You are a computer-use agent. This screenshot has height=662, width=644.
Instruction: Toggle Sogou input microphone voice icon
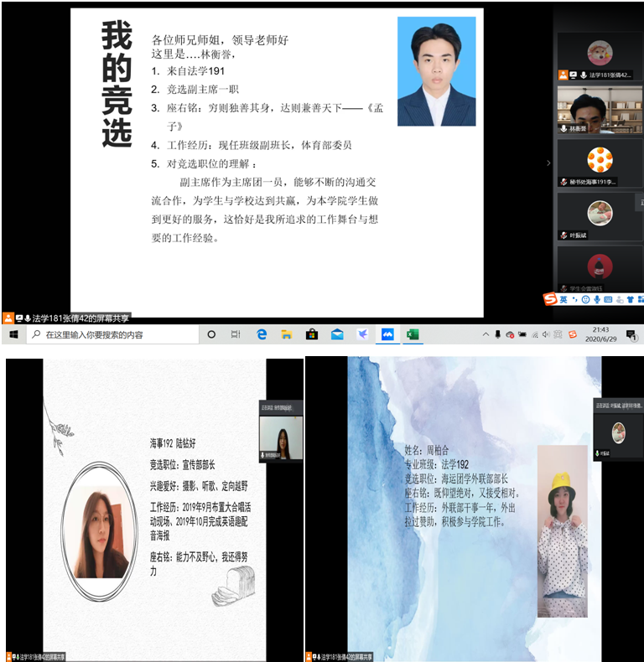pyautogui.click(x=595, y=299)
